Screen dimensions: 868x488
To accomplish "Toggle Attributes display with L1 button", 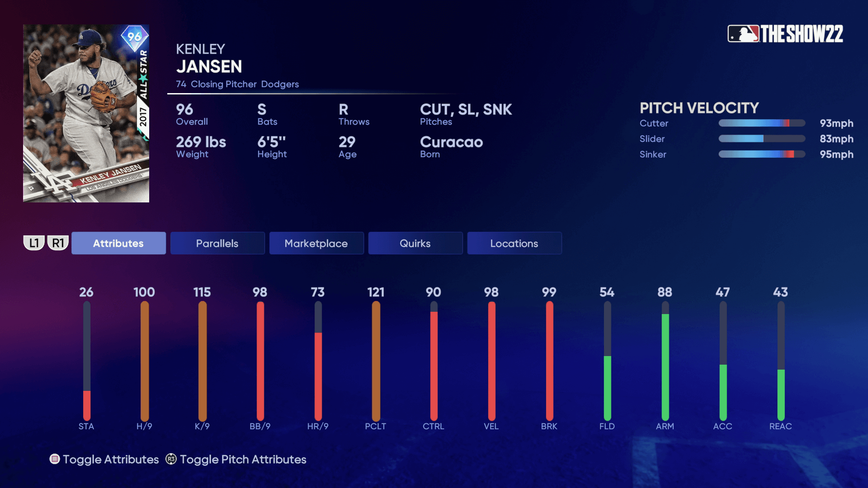I will [x=33, y=243].
